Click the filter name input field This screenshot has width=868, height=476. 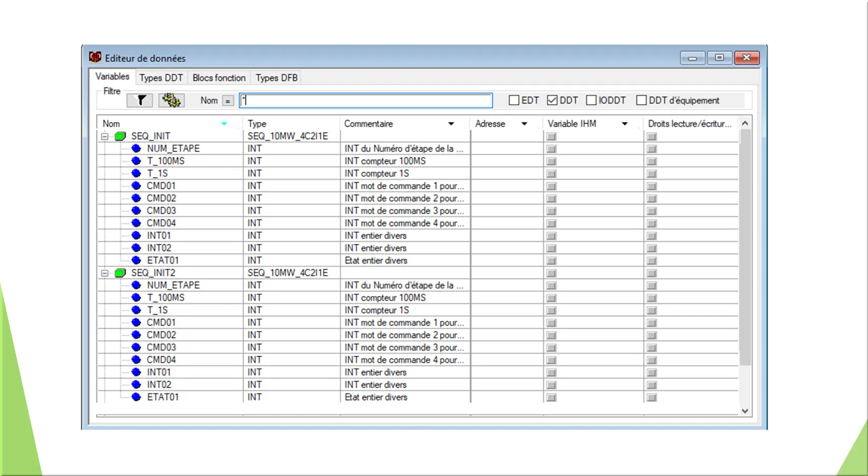coord(366,101)
